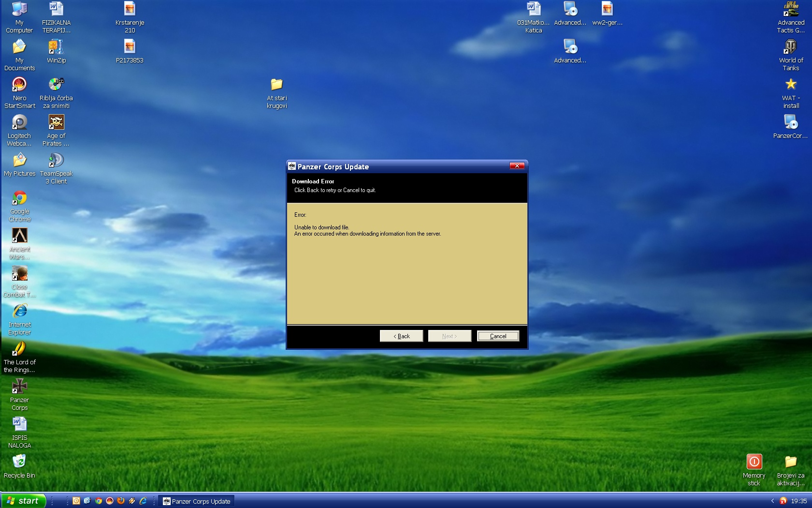Select ww2-ger file icon
The height and width of the screenshot is (508, 812).
pos(607,14)
